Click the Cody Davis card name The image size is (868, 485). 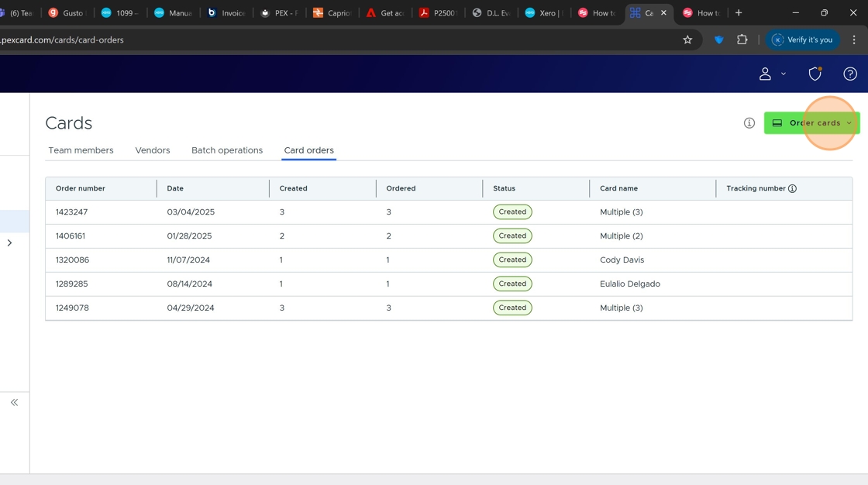click(622, 260)
